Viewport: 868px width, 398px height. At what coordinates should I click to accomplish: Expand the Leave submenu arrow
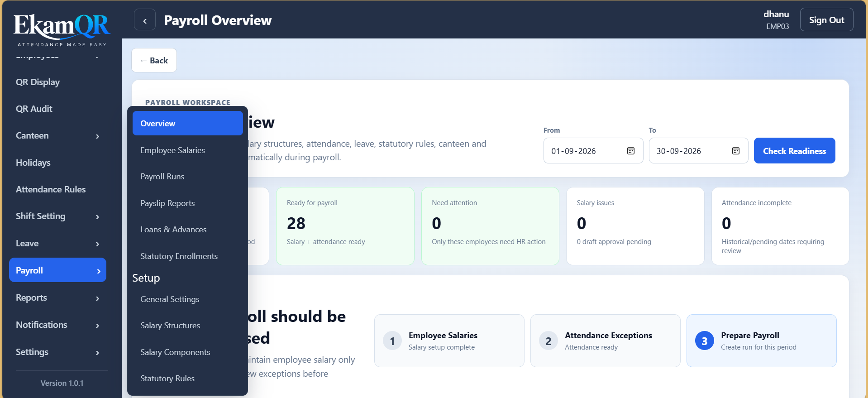click(97, 244)
